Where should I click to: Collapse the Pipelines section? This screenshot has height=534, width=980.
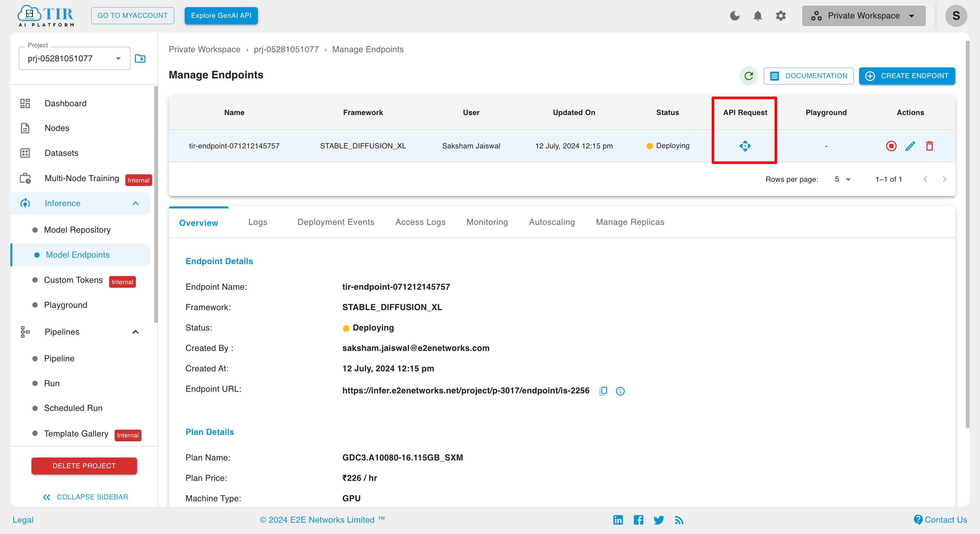click(x=135, y=332)
